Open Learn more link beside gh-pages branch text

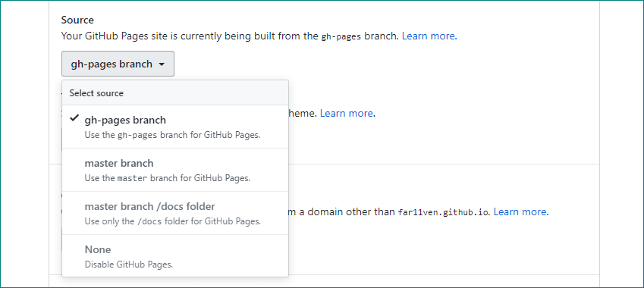click(429, 36)
